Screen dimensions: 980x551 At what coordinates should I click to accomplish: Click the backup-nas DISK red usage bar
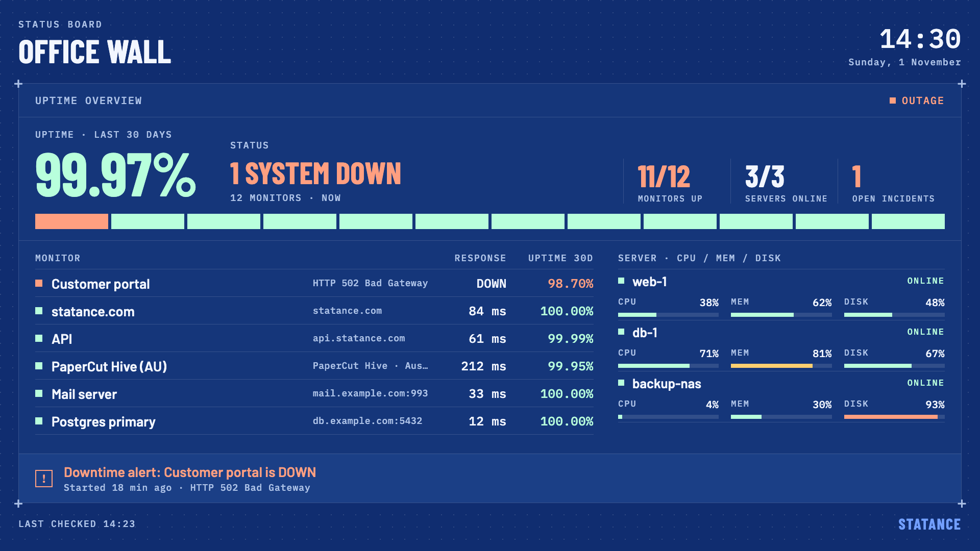point(891,417)
